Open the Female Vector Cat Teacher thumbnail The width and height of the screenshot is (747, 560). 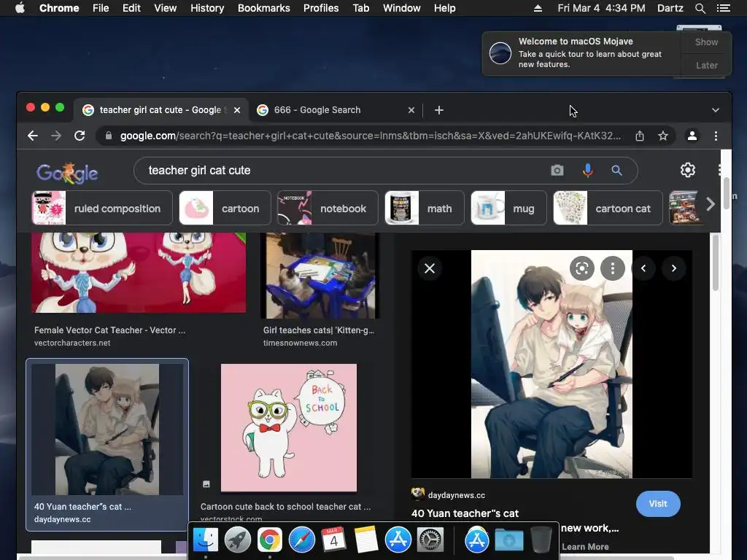139,273
